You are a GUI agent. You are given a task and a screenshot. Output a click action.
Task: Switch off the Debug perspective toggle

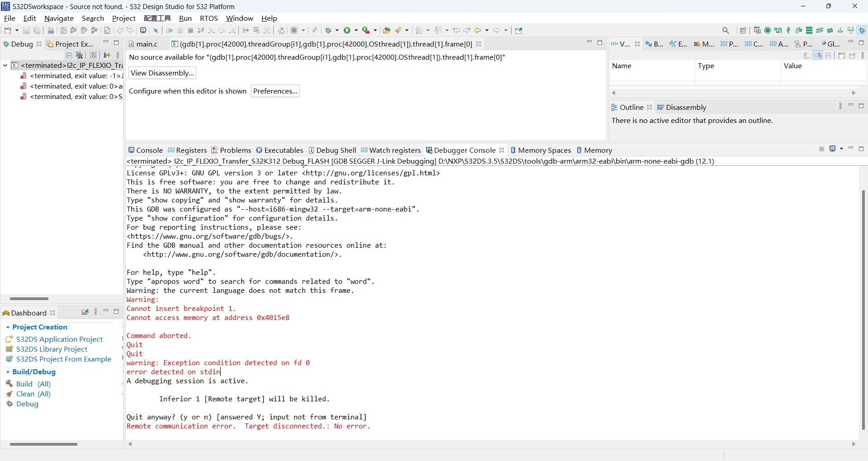[862, 30]
